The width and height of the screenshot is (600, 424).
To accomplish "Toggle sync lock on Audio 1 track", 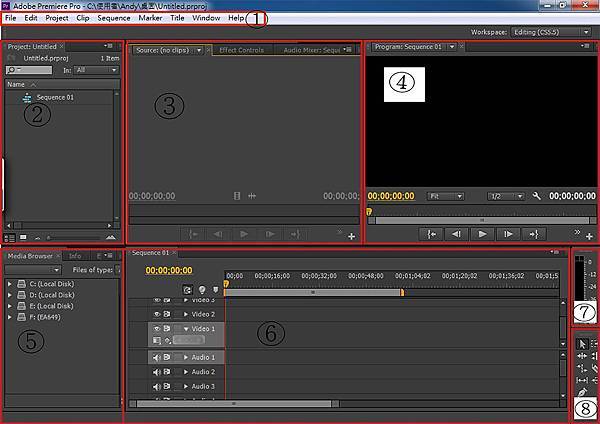I will tap(167, 357).
